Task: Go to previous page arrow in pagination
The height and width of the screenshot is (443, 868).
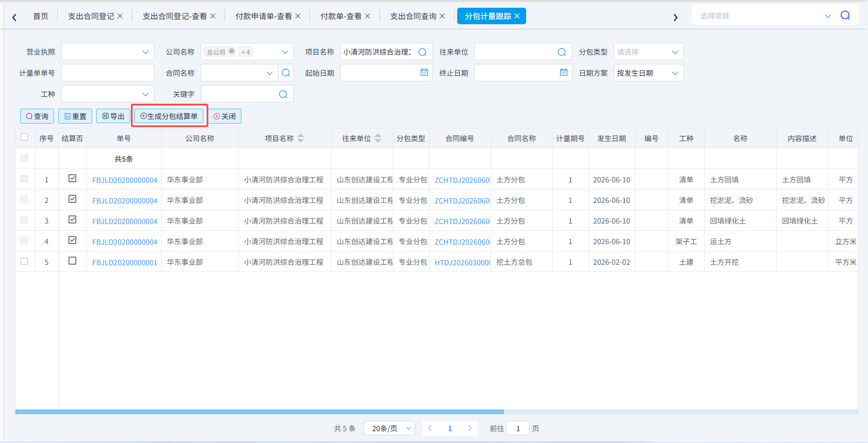Action: pos(430,428)
